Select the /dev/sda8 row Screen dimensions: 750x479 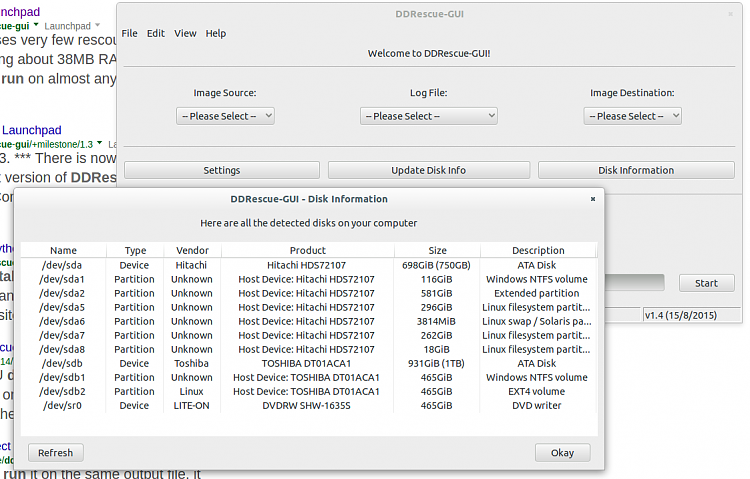tap(309, 349)
